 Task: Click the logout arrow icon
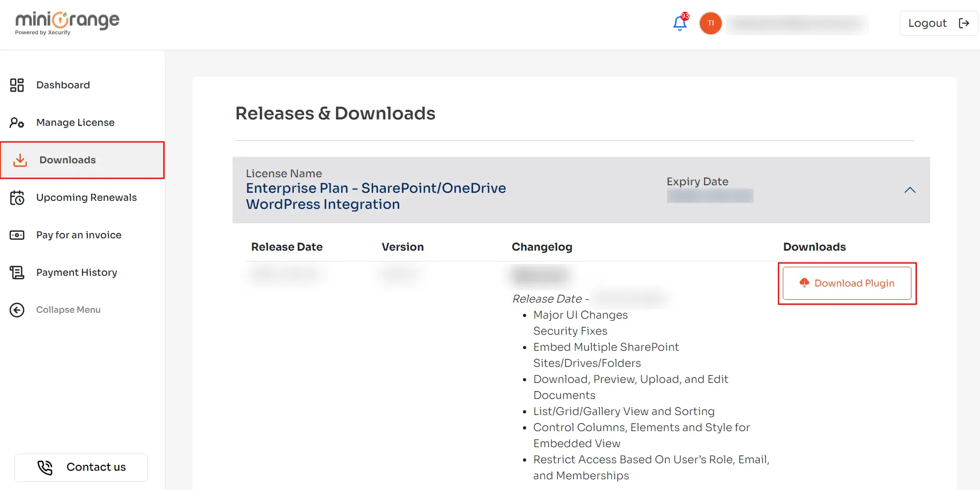(964, 23)
